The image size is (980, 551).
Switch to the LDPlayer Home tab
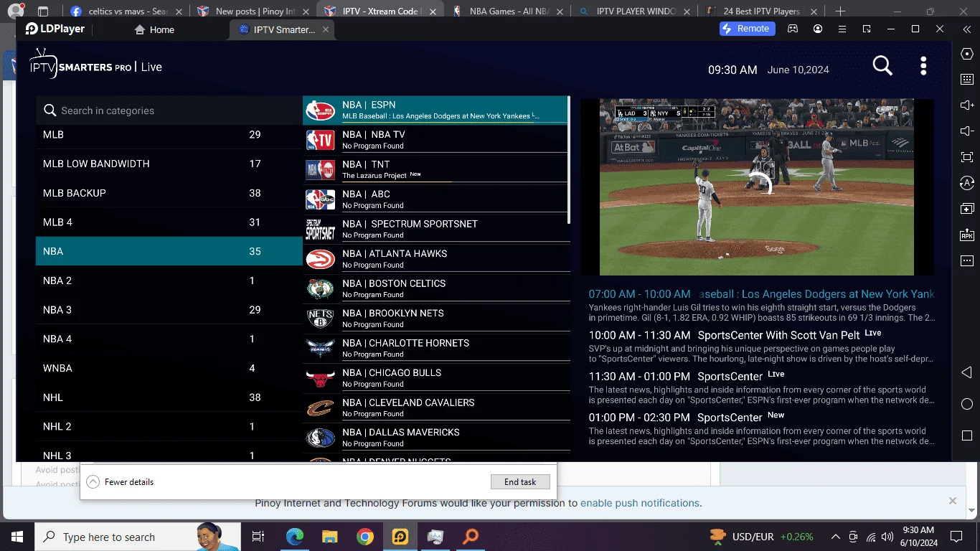pyautogui.click(x=154, y=29)
